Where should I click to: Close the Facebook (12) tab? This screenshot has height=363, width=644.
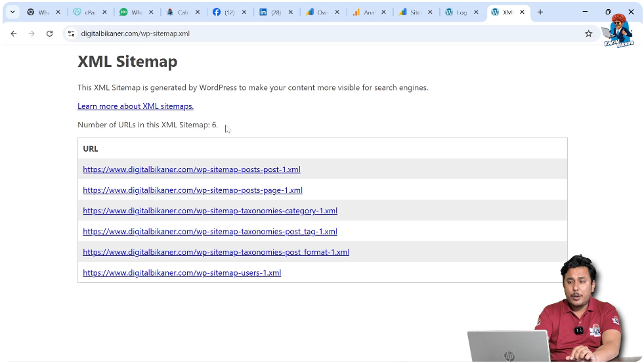point(244,12)
